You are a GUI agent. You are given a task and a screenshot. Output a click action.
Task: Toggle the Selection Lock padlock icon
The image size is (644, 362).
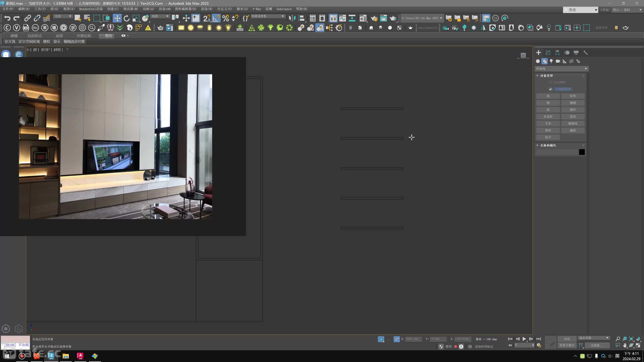point(389,339)
